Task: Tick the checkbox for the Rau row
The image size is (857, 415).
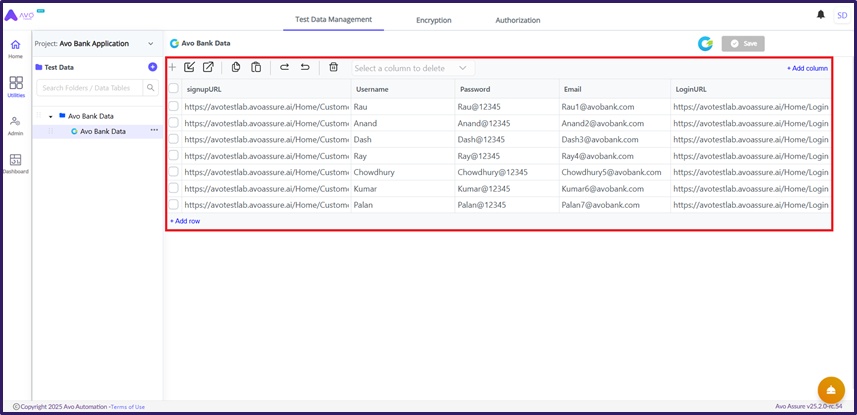Action: coord(174,106)
